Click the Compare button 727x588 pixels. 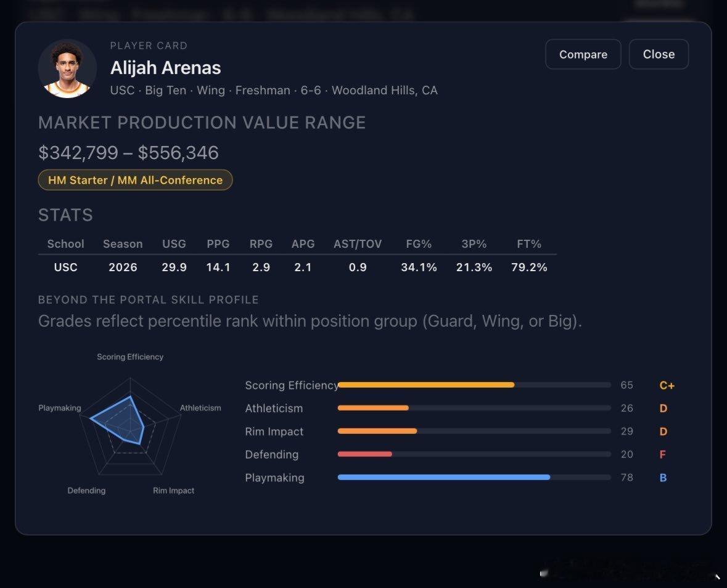tap(583, 54)
